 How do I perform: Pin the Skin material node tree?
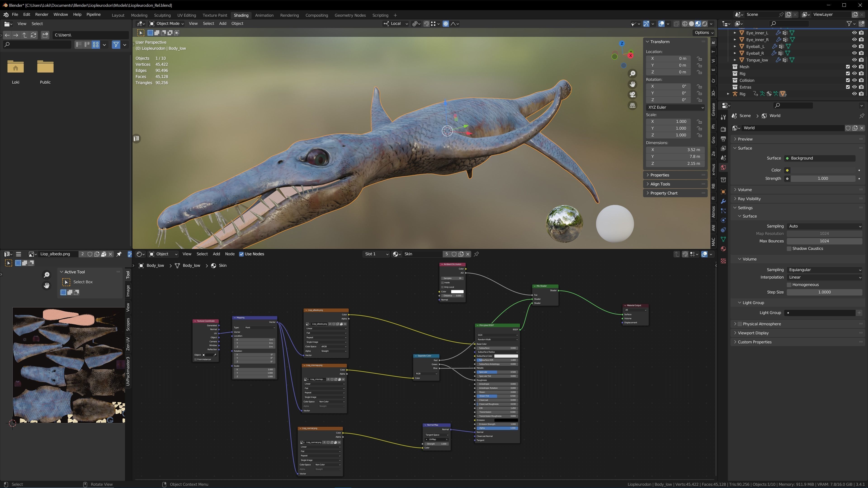476,254
